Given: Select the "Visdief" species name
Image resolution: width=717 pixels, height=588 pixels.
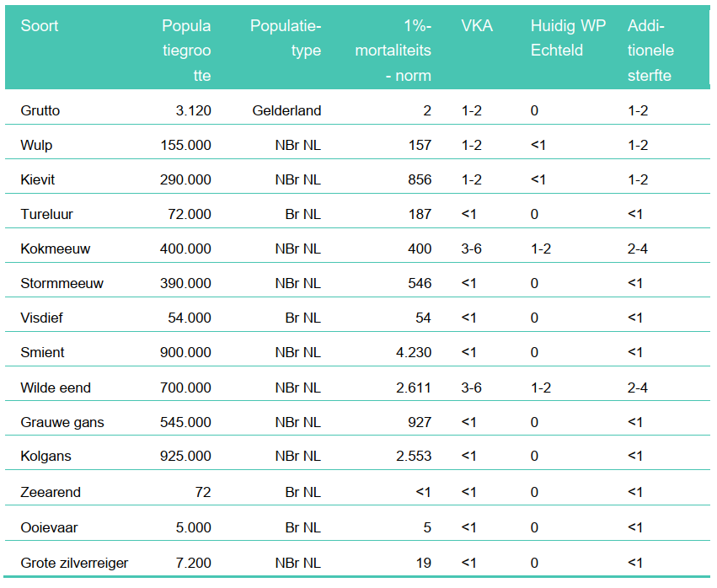Looking at the screenshot, I should pyautogui.click(x=41, y=318).
